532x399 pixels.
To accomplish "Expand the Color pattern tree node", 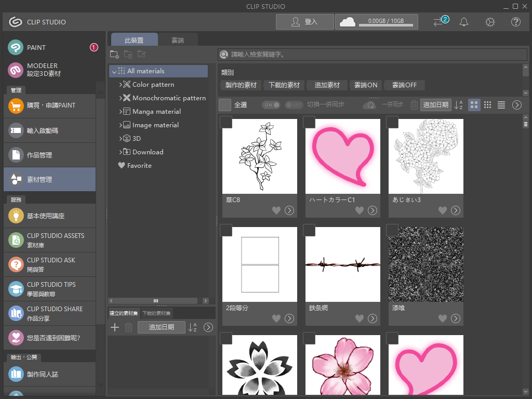I will click(x=121, y=85).
